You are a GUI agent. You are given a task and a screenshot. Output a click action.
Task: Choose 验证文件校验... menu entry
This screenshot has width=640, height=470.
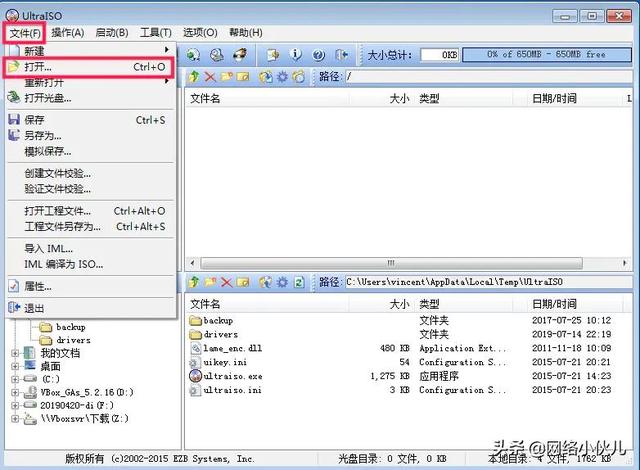click(91, 189)
